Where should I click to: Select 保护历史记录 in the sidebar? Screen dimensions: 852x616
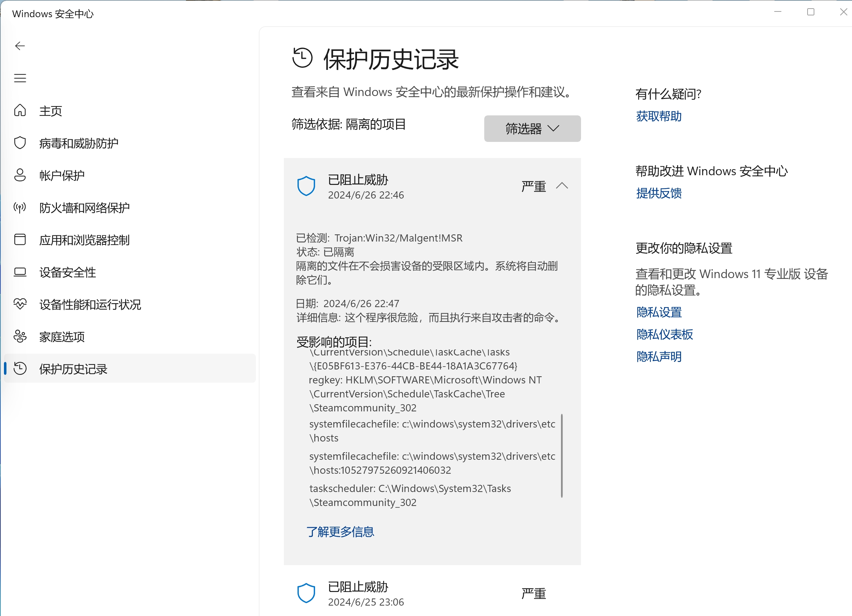coord(130,368)
